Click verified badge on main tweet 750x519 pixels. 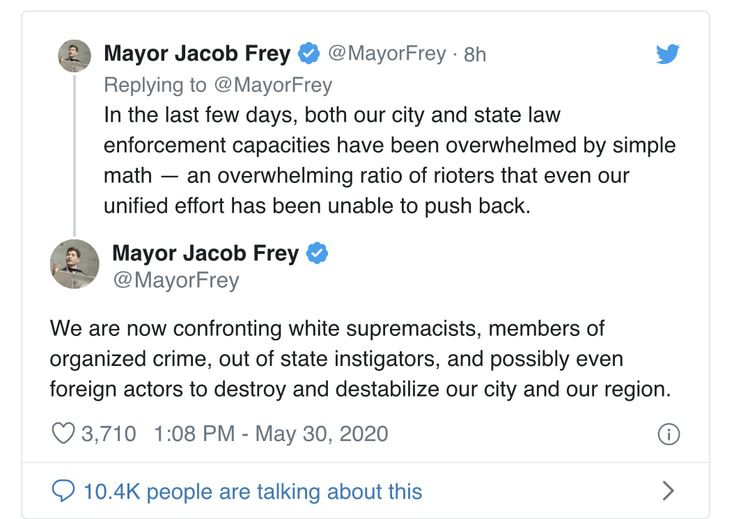point(317,253)
